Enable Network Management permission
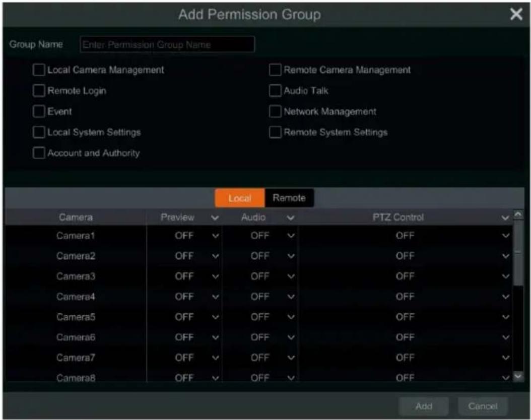 tap(275, 111)
